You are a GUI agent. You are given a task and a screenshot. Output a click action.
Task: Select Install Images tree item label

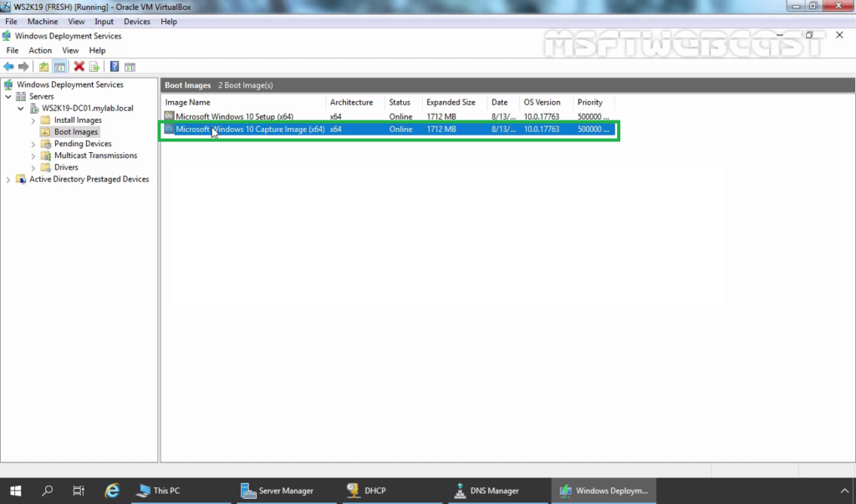[78, 120]
